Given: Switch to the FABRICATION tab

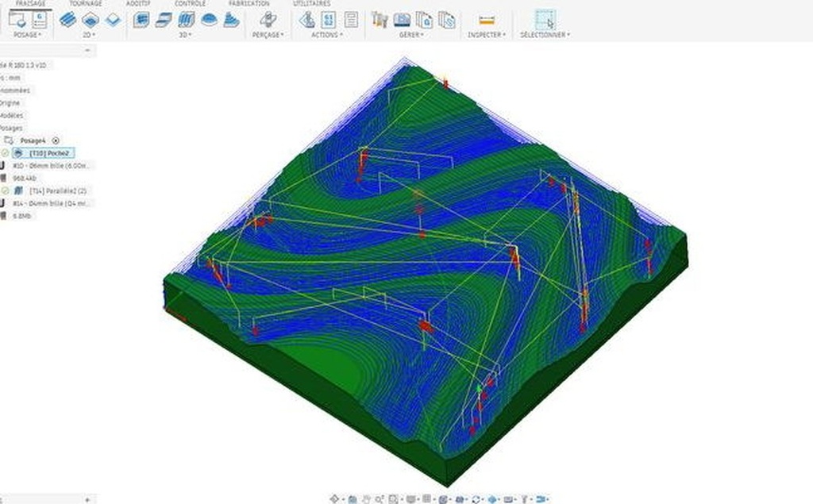Looking at the screenshot, I should (249, 4).
